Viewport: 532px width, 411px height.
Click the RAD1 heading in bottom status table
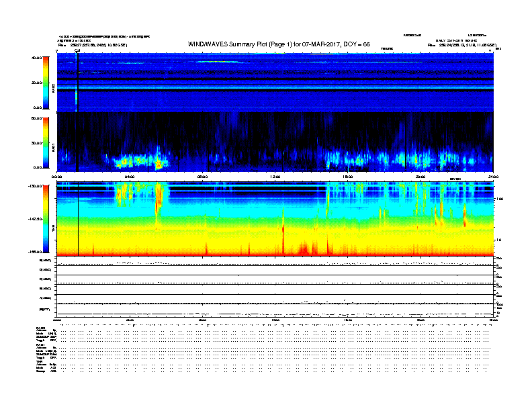(x=41, y=345)
